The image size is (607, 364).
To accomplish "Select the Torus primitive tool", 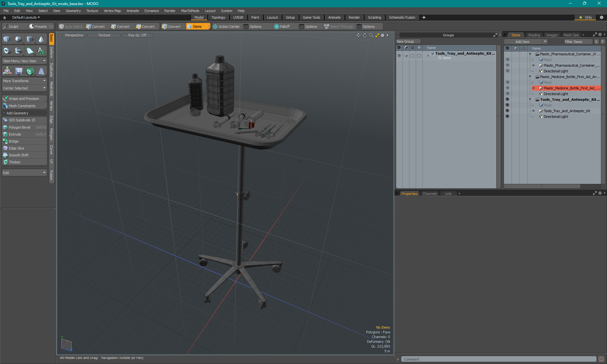I will click(x=7, y=51).
